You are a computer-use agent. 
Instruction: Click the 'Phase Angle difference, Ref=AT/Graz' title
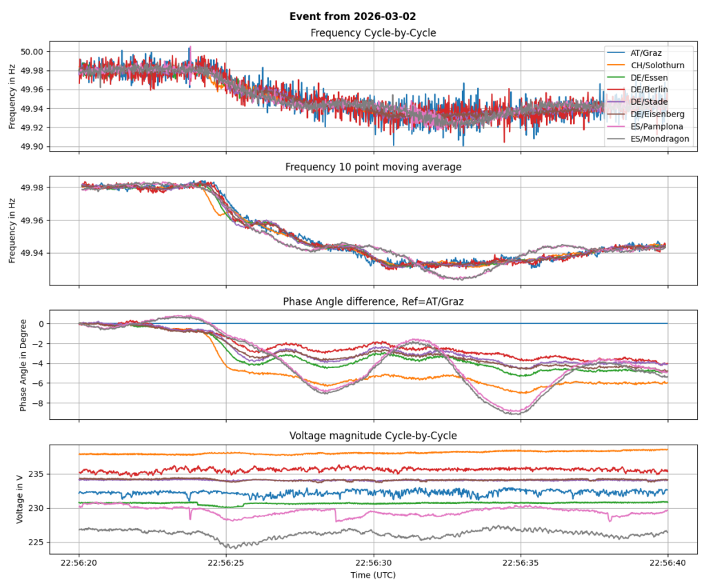point(373,301)
